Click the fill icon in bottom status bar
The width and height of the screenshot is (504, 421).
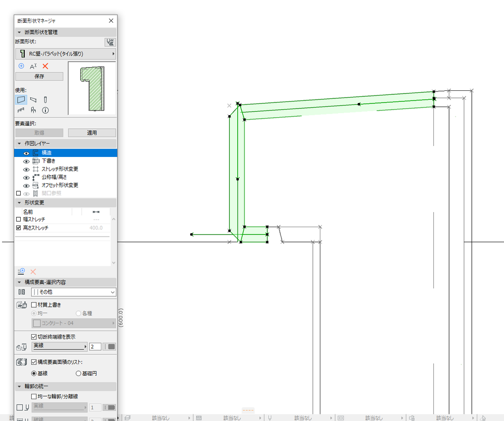pos(199,418)
